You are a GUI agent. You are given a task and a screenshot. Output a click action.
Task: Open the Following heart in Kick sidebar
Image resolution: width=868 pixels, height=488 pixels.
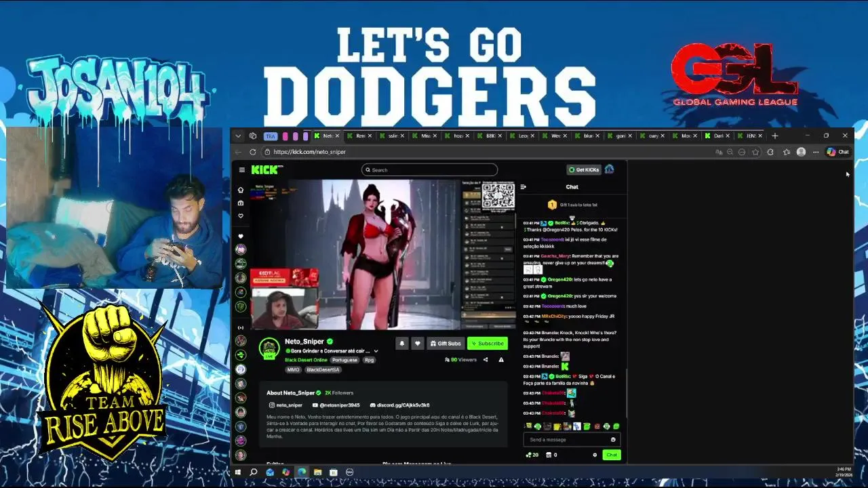coord(241,216)
